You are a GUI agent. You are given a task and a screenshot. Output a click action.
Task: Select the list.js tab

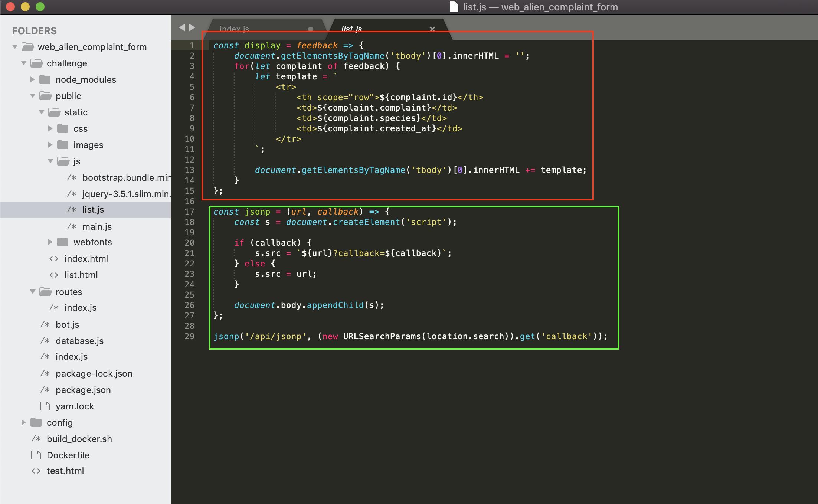pos(351,29)
